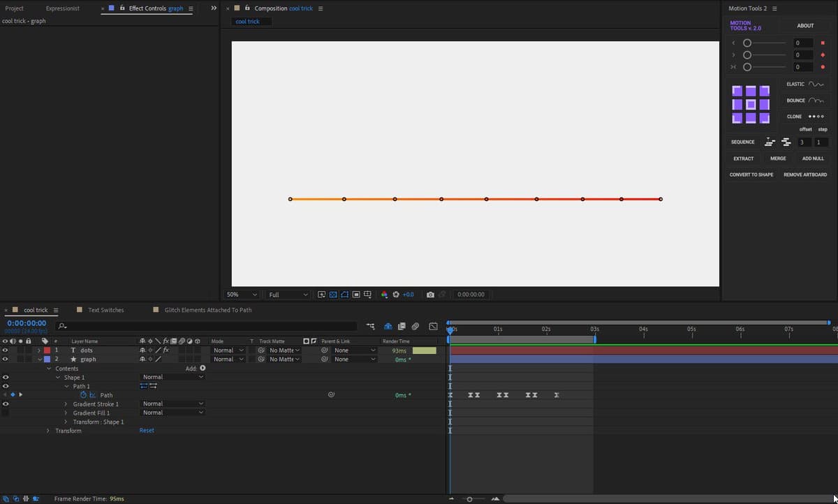Click the center anchor point square
The image size is (838, 504).
(x=751, y=105)
